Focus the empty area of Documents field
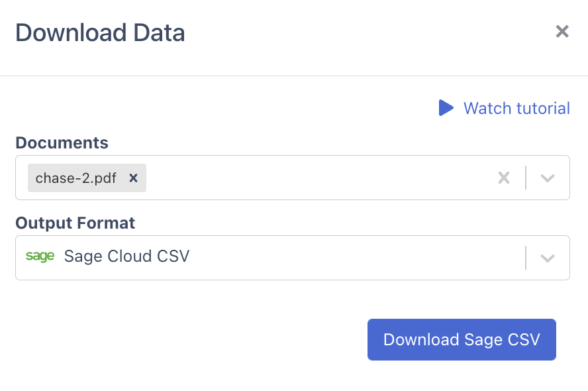 pyautogui.click(x=318, y=178)
